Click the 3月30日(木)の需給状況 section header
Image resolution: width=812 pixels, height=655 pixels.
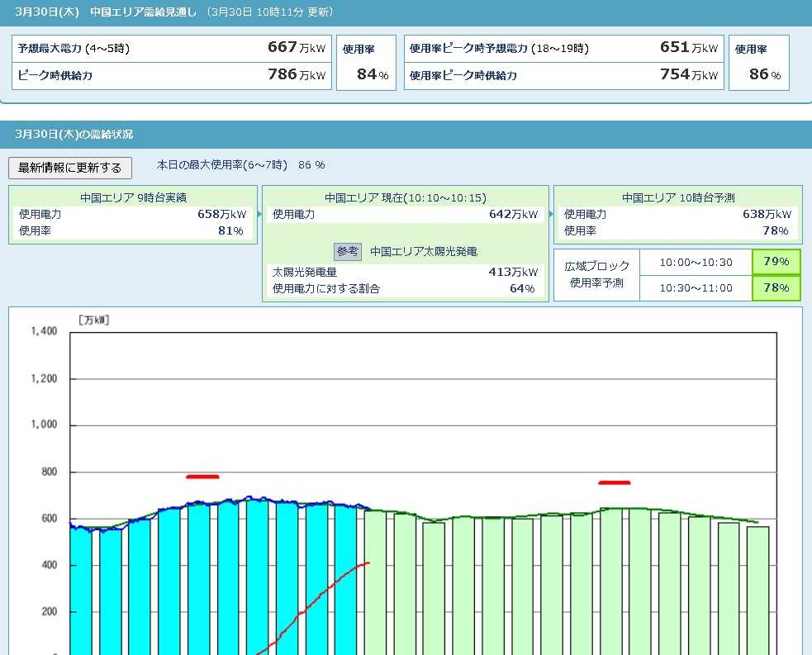pos(74,134)
